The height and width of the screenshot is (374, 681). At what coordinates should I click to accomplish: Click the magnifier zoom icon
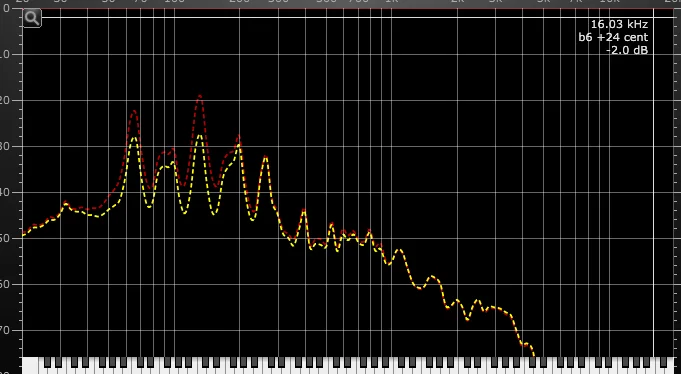pos(32,18)
